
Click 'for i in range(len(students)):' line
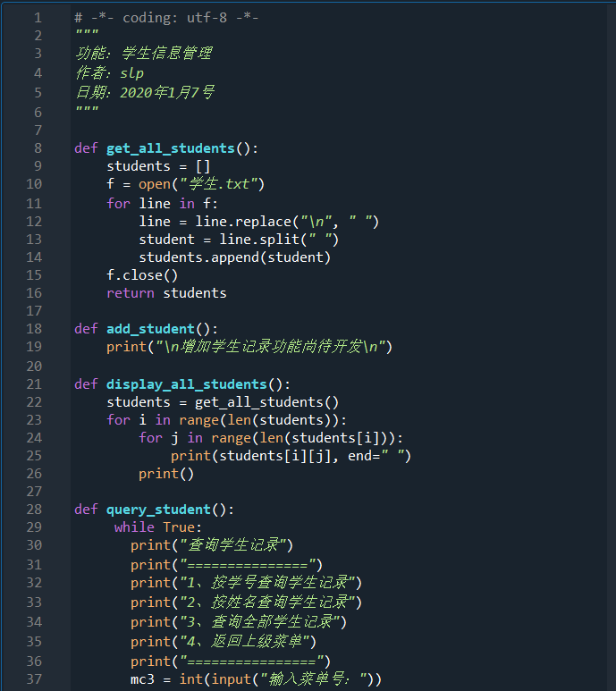(226, 420)
